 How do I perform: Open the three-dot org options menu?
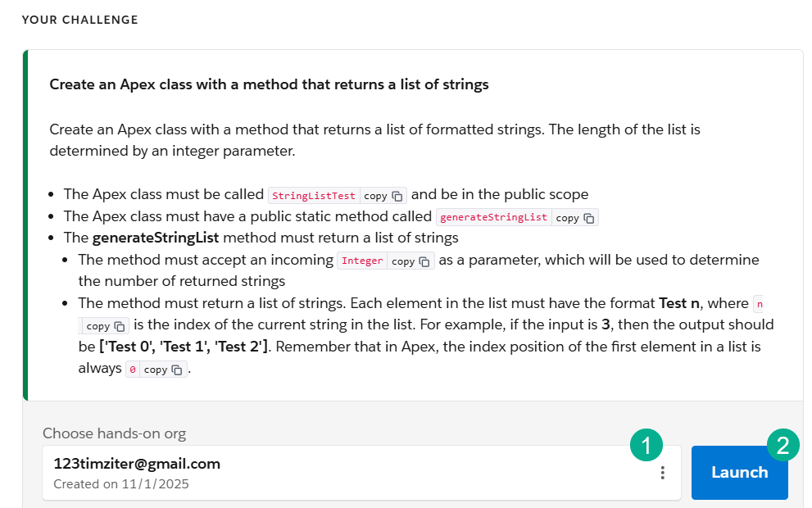[x=663, y=473]
